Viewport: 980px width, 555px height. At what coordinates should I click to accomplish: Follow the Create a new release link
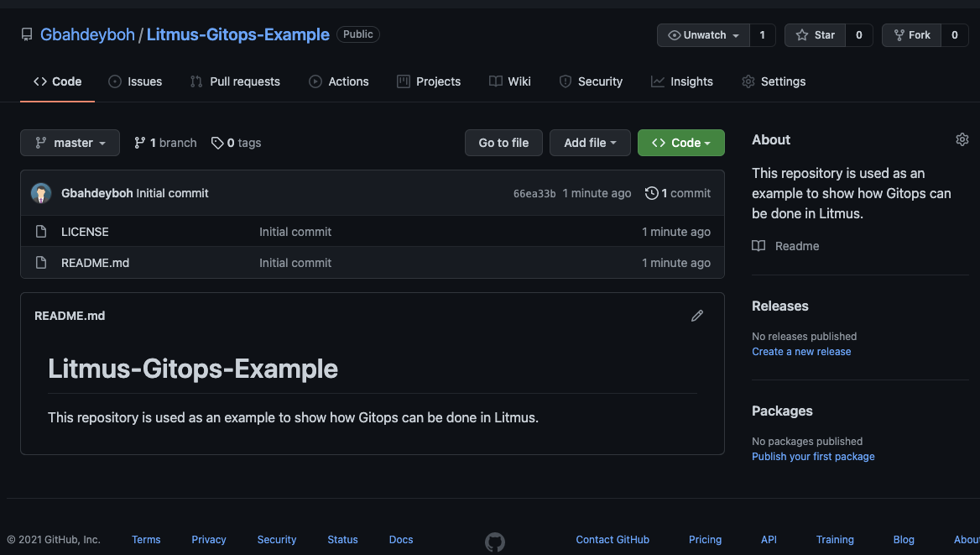[x=801, y=352]
